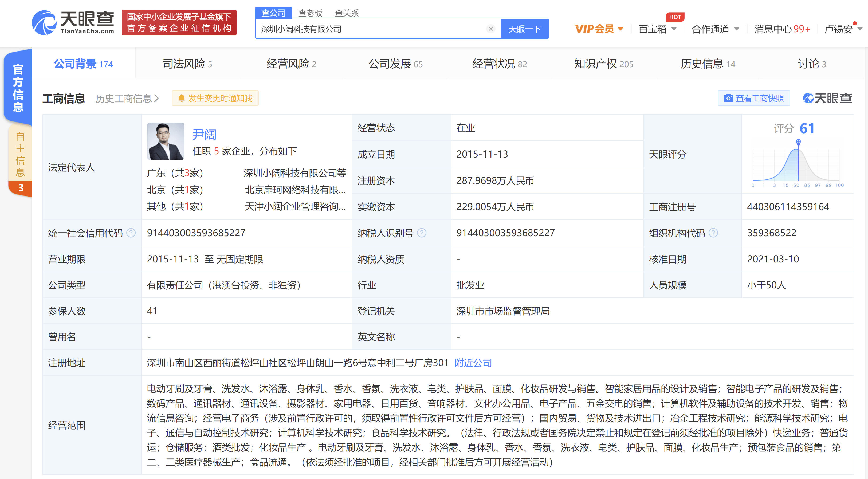Open 历史工商信息 via the chevron link

[x=127, y=98]
